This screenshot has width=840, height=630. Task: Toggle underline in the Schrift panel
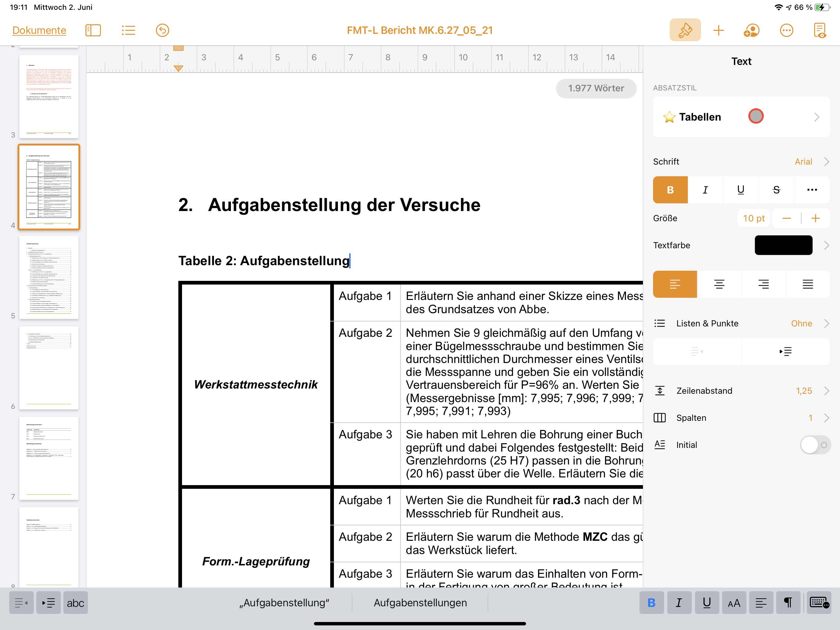coord(740,189)
